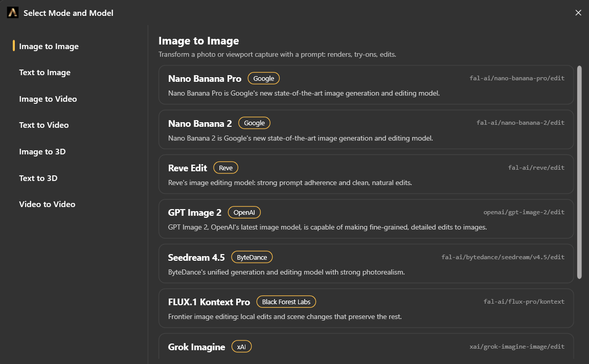This screenshot has height=364, width=589.
Task: Choose the Nano Banana 2 model card
Action: click(366, 129)
